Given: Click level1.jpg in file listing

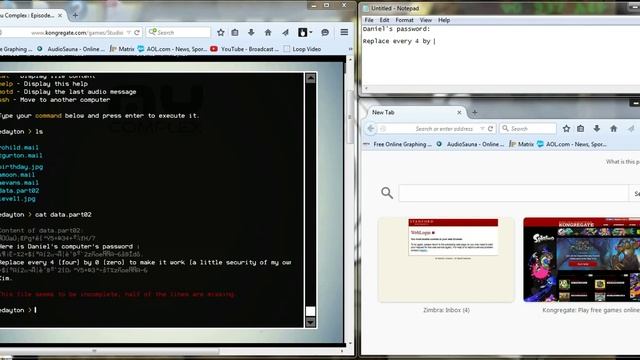Looking at the screenshot, I should (x=18, y=199).
